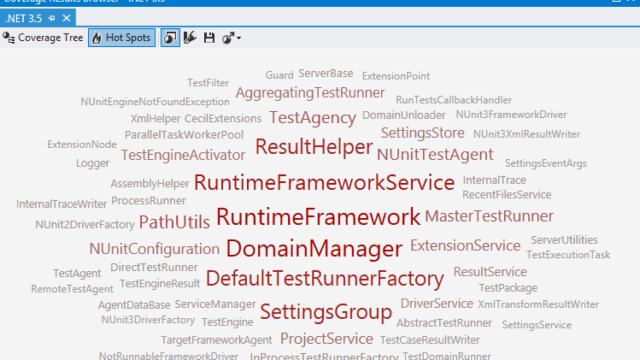Image resolution: width=640 pixels, height=360 pixels.
Task: Open RuntimeFrameworkService hot spot
Action: coord(324,182)
